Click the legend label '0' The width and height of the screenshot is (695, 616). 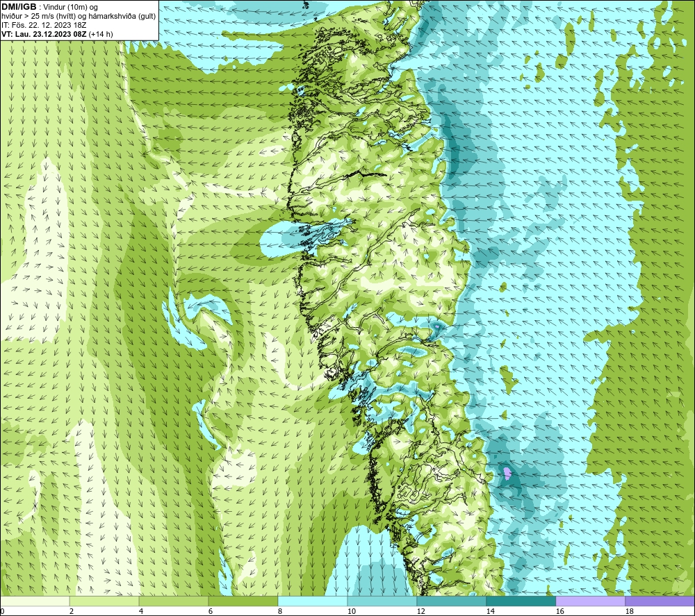2,612
